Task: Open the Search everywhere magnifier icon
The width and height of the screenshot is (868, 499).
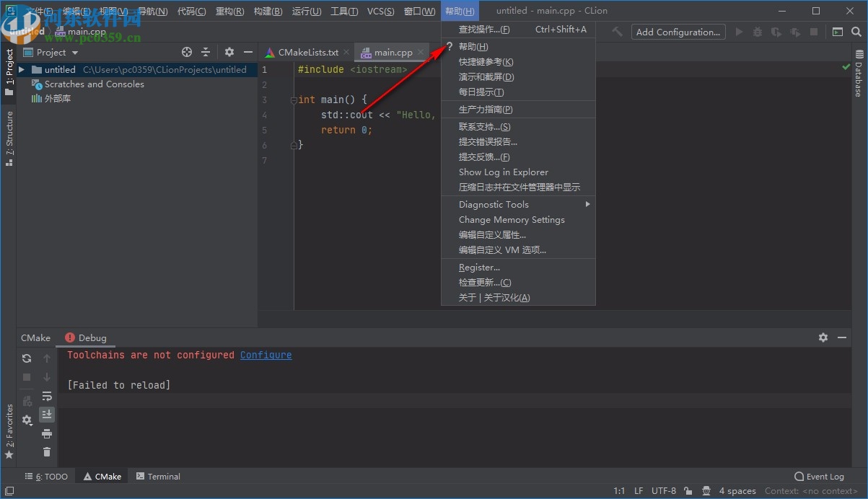Action: click(856, 32)
